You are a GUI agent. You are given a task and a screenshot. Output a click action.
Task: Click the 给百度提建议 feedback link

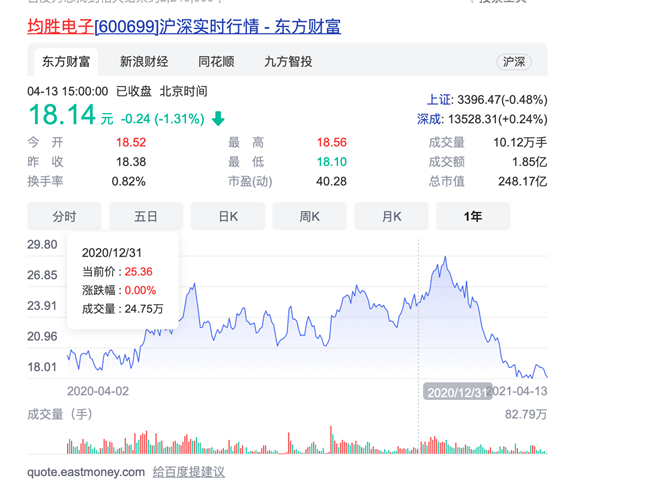(x=189, y=472)
